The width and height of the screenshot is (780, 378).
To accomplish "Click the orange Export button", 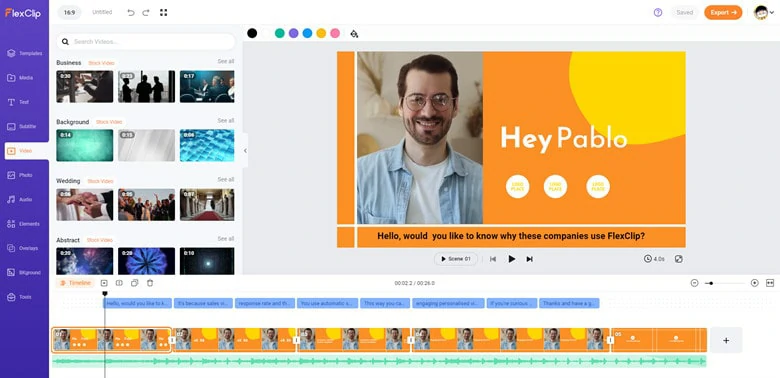I will pyautogui.click(x=723, y=12).
